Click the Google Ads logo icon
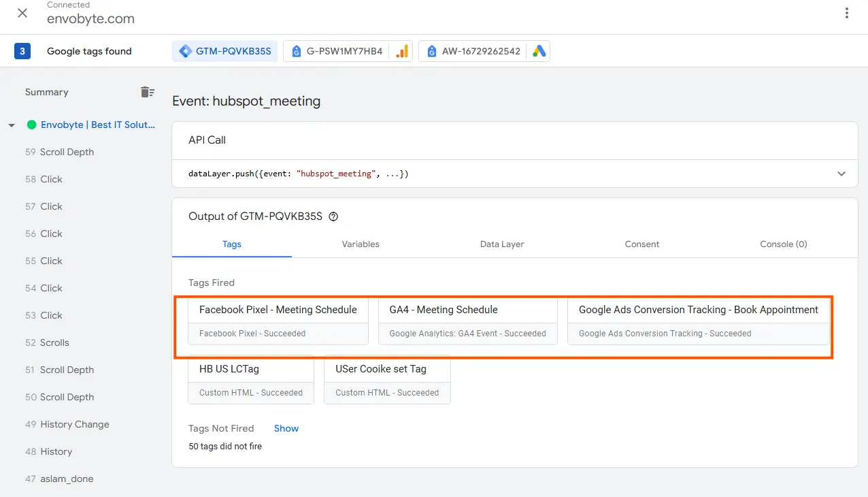Image resolution: width=868 pixels, height=497 pixels. click(x=539, y=51)
